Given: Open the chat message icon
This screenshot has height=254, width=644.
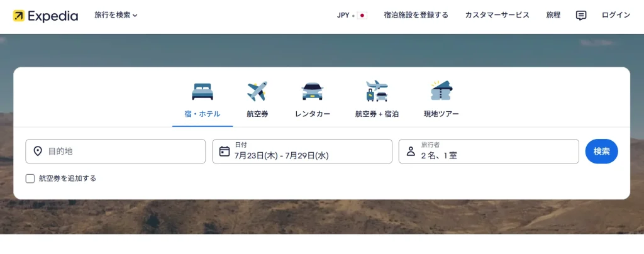Looking at the screenshot, I should tap(580, 16).
